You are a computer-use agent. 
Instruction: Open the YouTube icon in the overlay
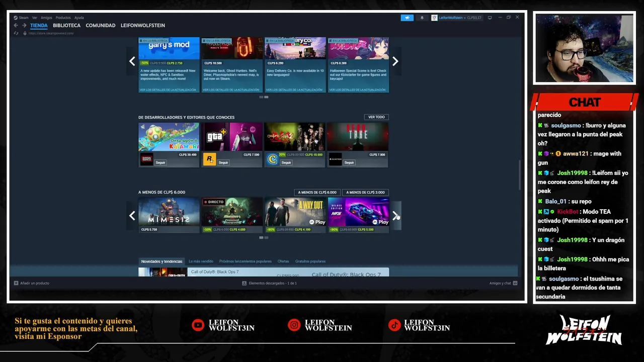pyautogui.click(x=198, y=325)
